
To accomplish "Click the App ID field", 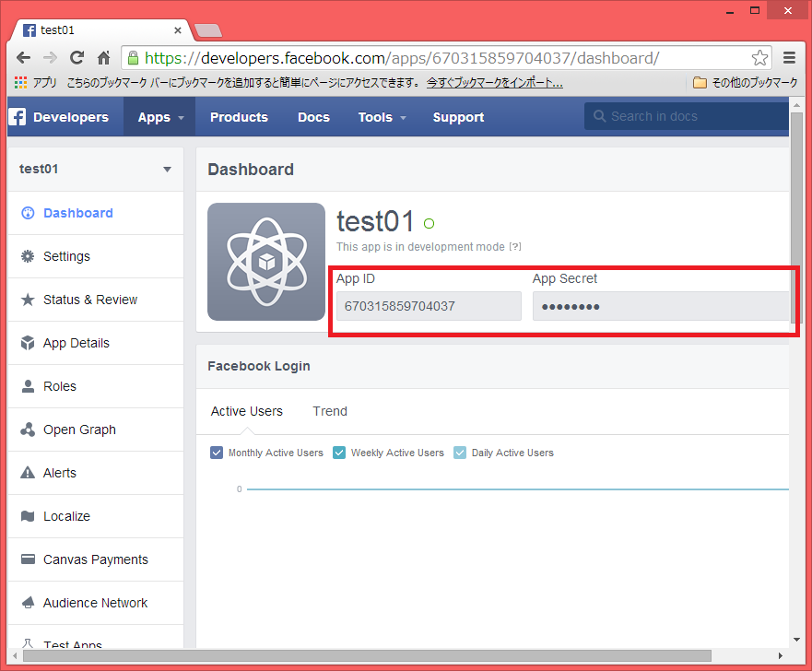I will click(x=429, y=306).
